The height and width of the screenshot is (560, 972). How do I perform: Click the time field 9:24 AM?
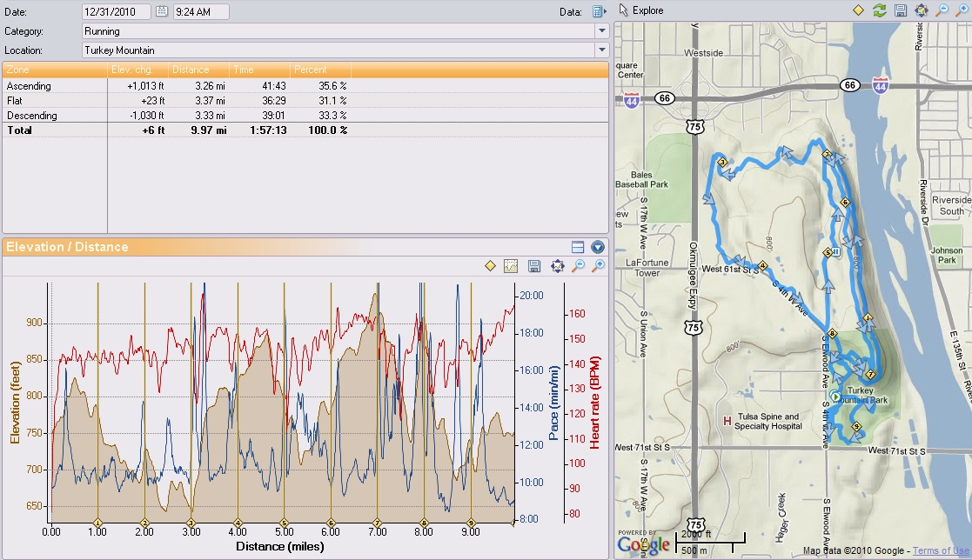tap(201, 12)
